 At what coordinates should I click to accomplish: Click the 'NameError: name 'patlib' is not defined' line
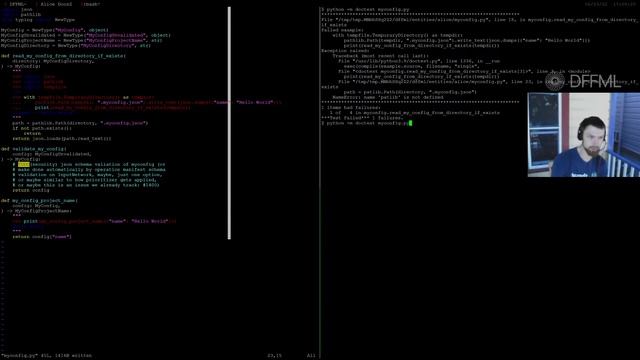388,97
